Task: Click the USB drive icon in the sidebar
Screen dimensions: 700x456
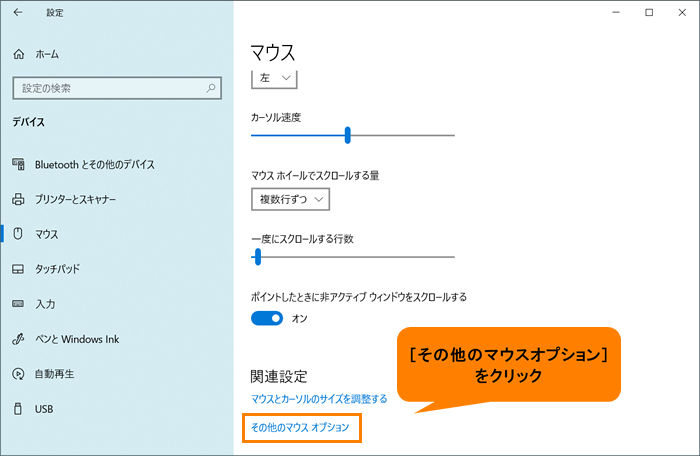Action: [x=18, y=409]
